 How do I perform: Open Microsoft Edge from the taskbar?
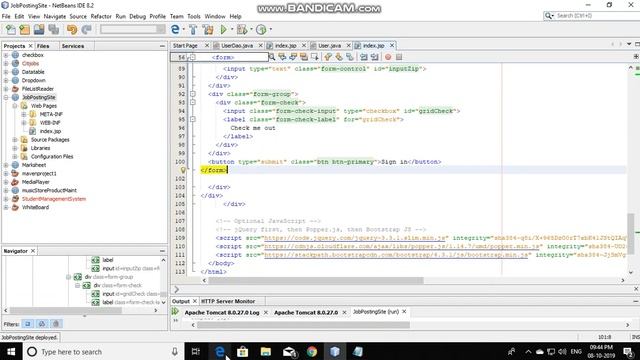pos(220,351)
